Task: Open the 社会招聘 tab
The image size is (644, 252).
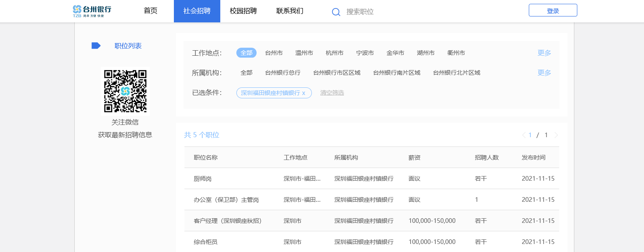Action: pos(197,11)
